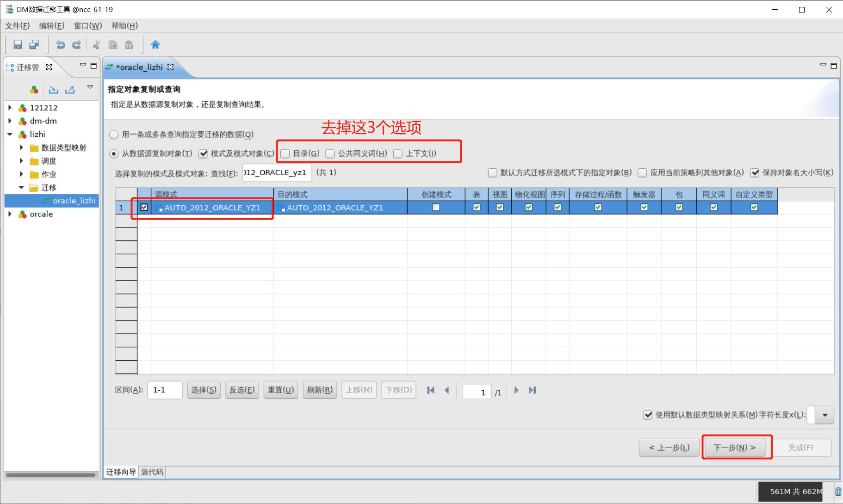Screen dimensions: 843x504
Task: Toggle 使用默认数据类型映射关系 checkbox
Action: [648, 415]
